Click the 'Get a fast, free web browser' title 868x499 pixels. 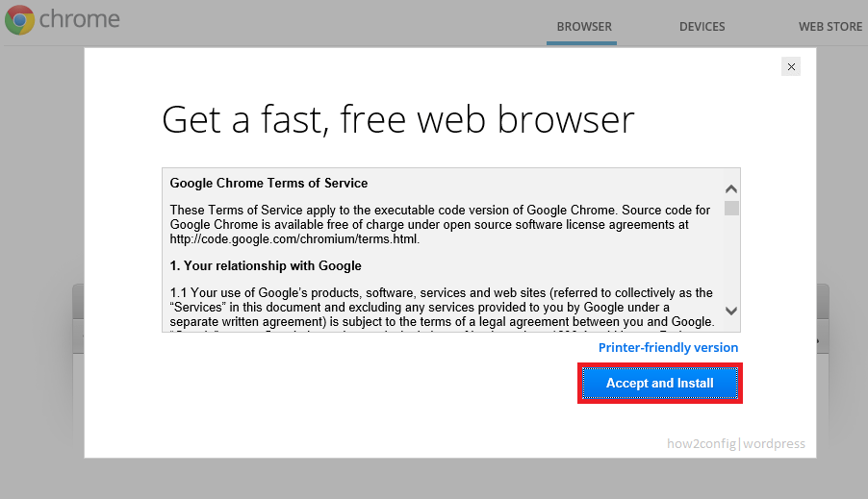398,119
